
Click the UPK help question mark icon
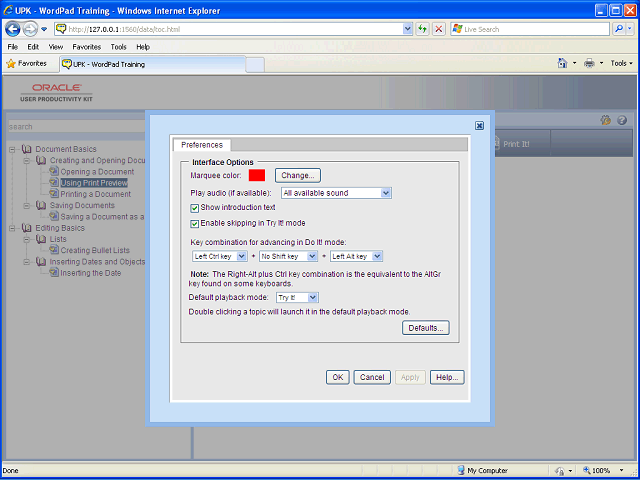[x=622, y=120]
